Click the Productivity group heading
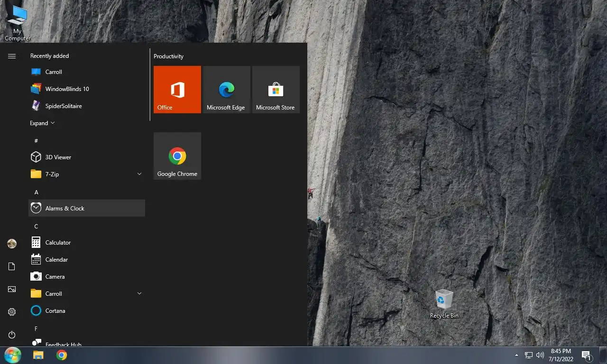The image size is (607, 364). (x=168, y=56)
